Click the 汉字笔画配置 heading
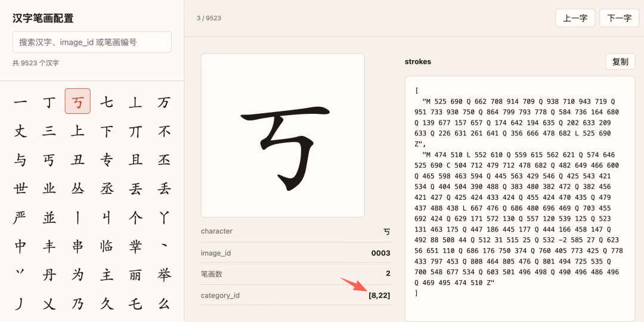This screenshot has height=322, width=644. [43, 18]
